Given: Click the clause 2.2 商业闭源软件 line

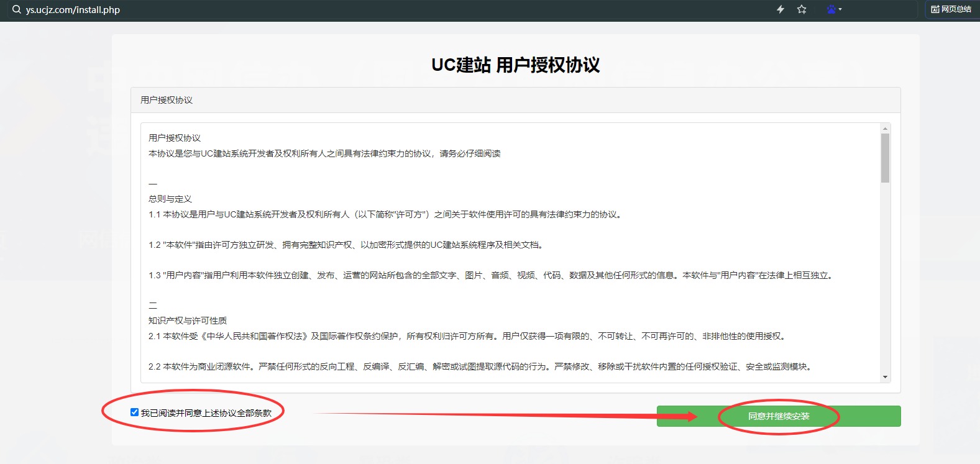Looking at the screenshot, I should coord(481,366).
